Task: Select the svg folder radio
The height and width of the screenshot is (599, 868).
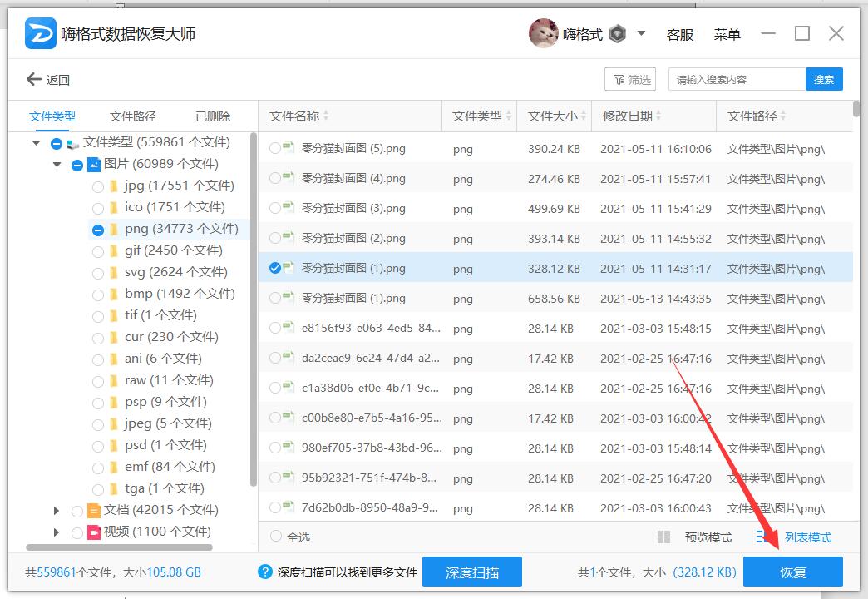Action: coord(98,273)
